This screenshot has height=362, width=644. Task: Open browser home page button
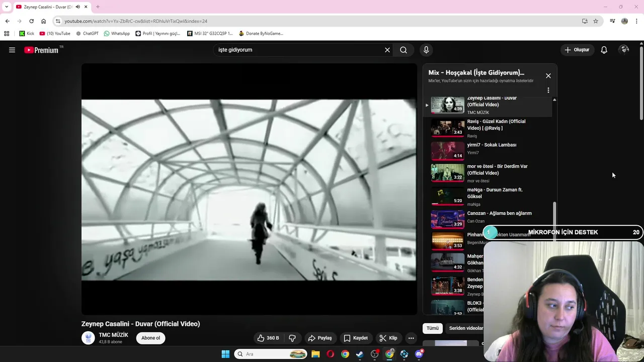43,21
